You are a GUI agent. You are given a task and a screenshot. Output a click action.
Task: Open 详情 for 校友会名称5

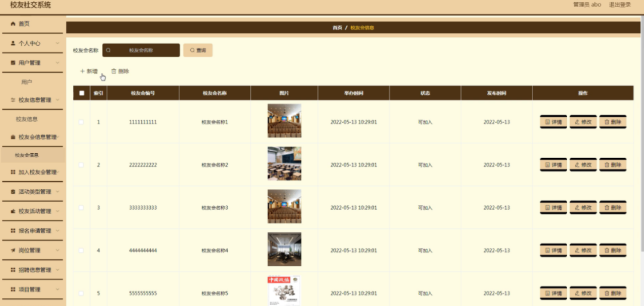coord(553,293)
